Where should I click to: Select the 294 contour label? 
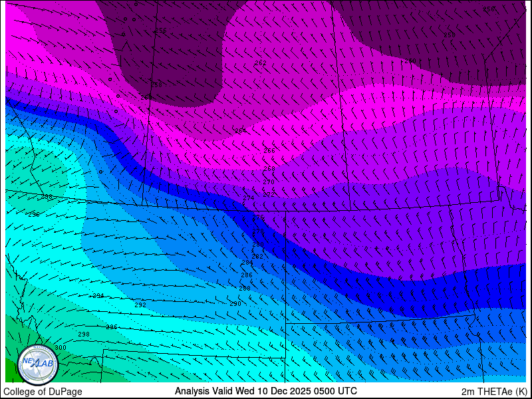[x=98, y=295]
